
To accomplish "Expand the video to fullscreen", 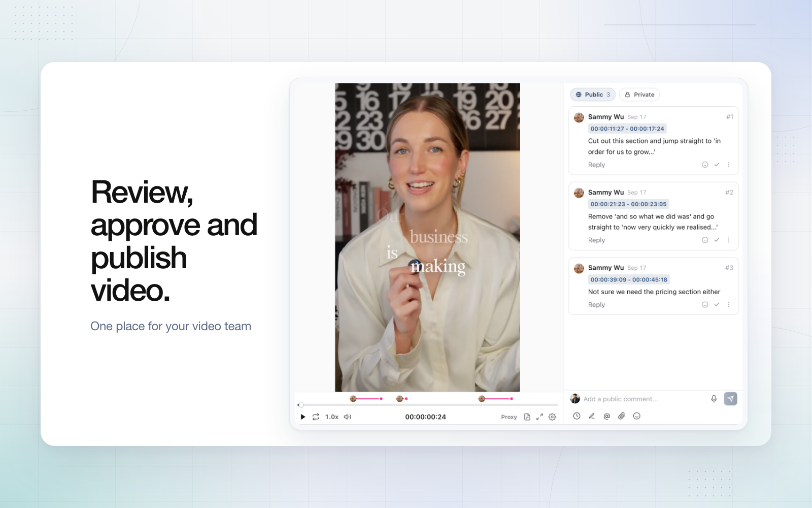I will coord(539,417).
